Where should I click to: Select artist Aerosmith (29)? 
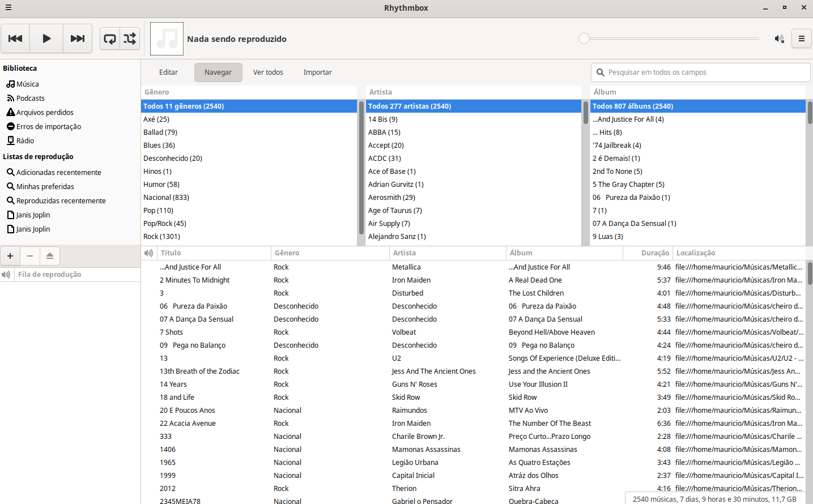click(474, 197)
